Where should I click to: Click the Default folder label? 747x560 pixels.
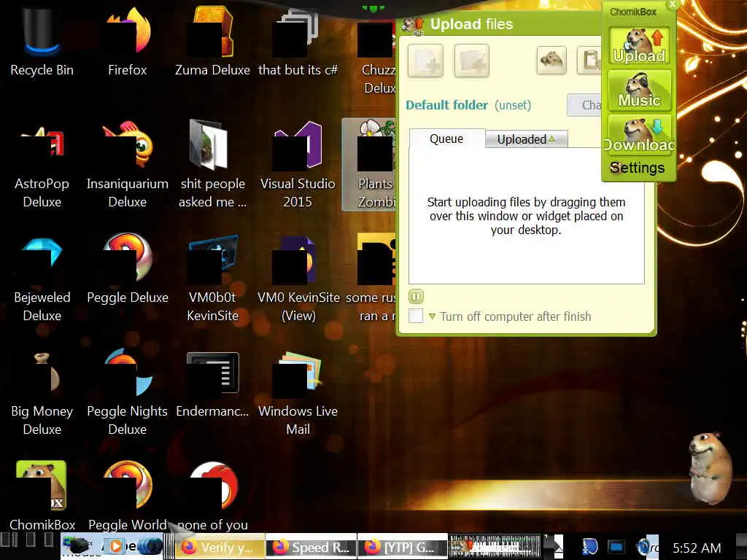tap(447, 105)
